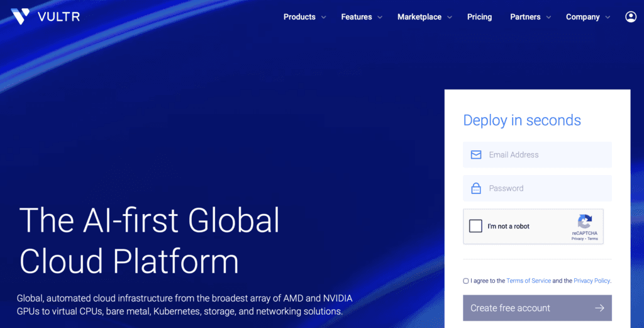The height and width of the screenshot is (328, 644).
Task: Expand the Marketplace chevron
Action: [449, 17]
